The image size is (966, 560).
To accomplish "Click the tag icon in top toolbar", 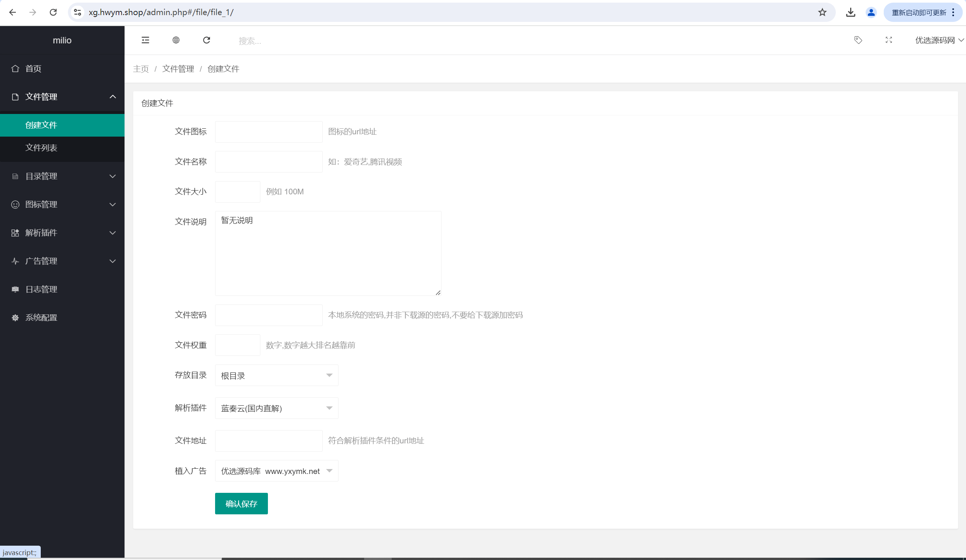I will coord(858,40).
